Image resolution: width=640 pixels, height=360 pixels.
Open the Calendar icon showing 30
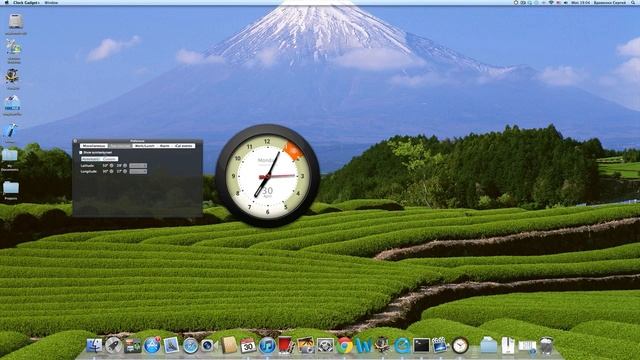[248, 346]
